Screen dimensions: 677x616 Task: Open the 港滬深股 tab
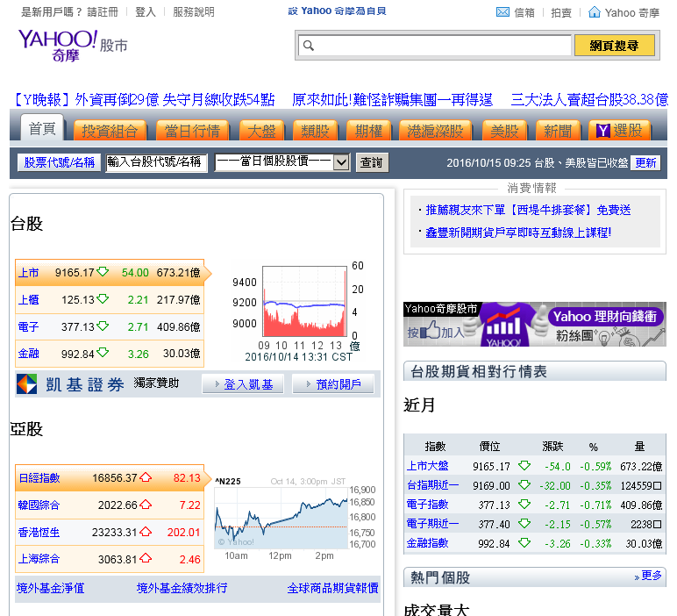pos(435,131)
